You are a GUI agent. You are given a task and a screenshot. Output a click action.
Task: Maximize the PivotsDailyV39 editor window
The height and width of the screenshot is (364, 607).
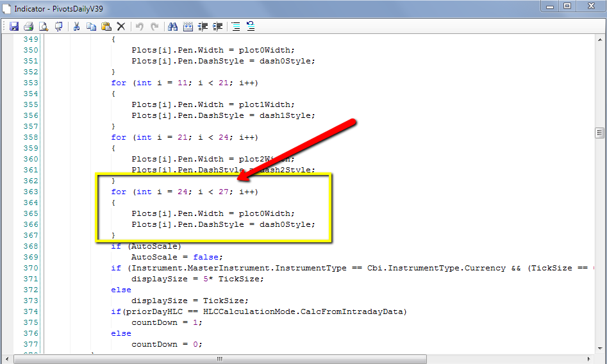(x=567, y=6)
